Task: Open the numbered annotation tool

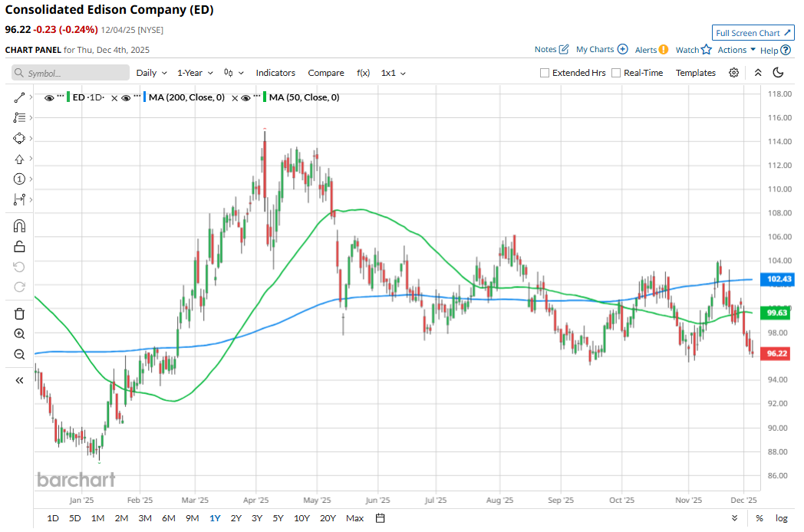Action: [x=19, y=179]
